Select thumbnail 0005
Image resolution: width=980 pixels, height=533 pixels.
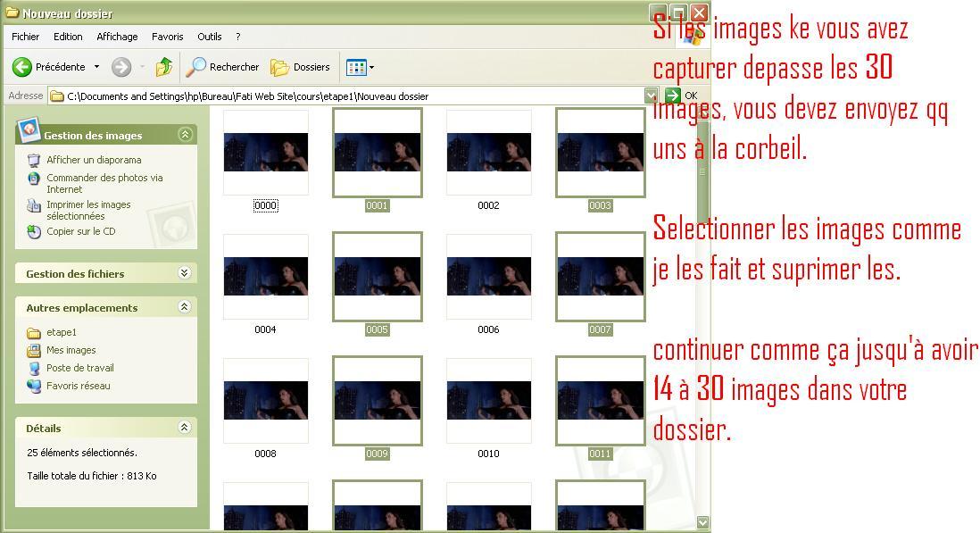point(378,277)
